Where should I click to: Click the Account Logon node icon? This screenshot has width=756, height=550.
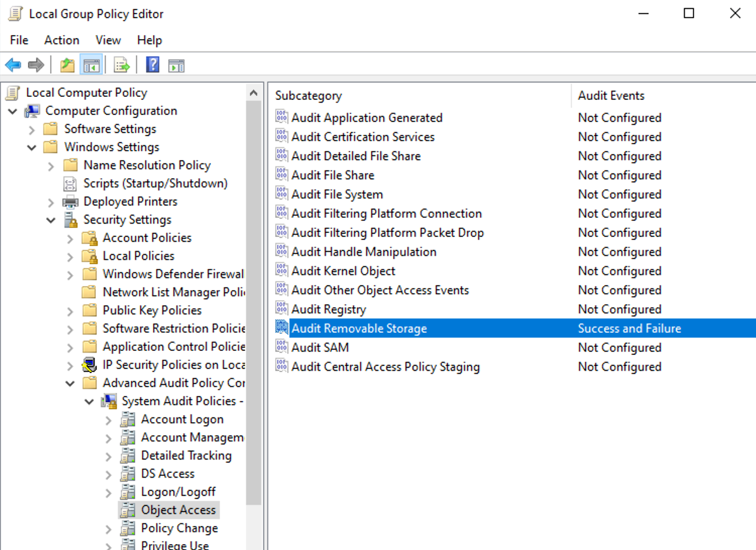127,420
